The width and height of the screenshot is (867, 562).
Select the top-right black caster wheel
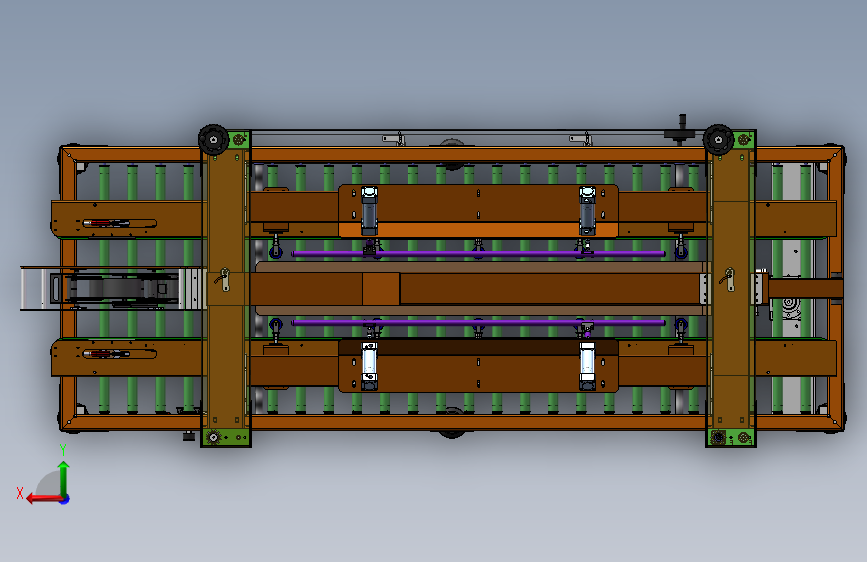pyautogui.click(x=718, y=139)
